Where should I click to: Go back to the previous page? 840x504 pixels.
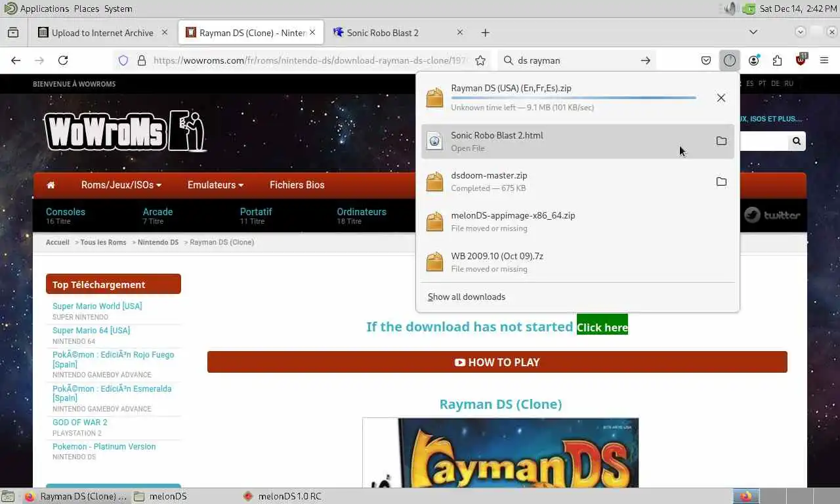point(16,60)
